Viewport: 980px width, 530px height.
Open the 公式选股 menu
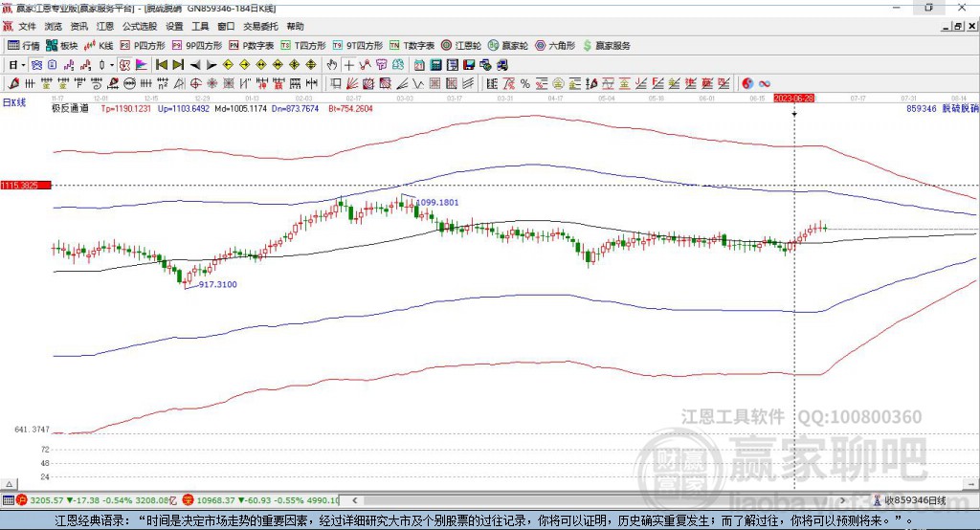click(x=140, y=26)
